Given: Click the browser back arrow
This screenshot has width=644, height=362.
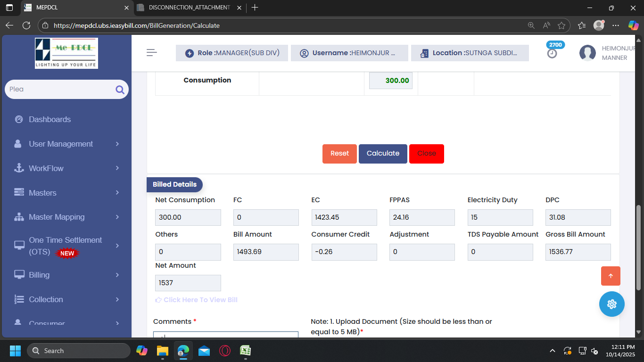Looking at the screenshot, I should pos(9,25).
